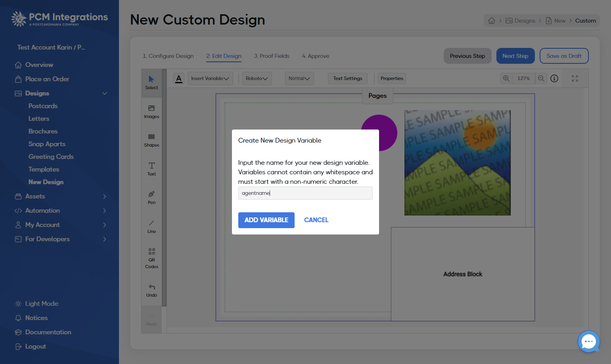Click the PCM Integrations logo
Viewport: 611px width, 364px height.
[x=59, y=19]
